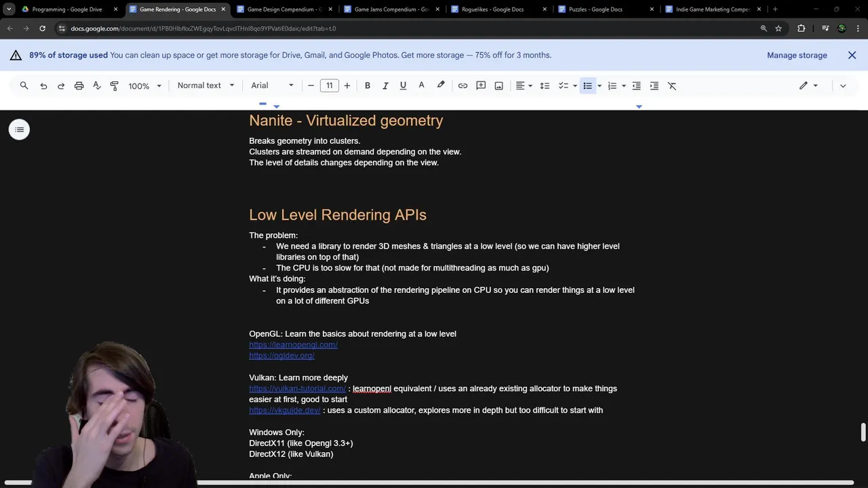Go back in browser history

tap(9, 28)
